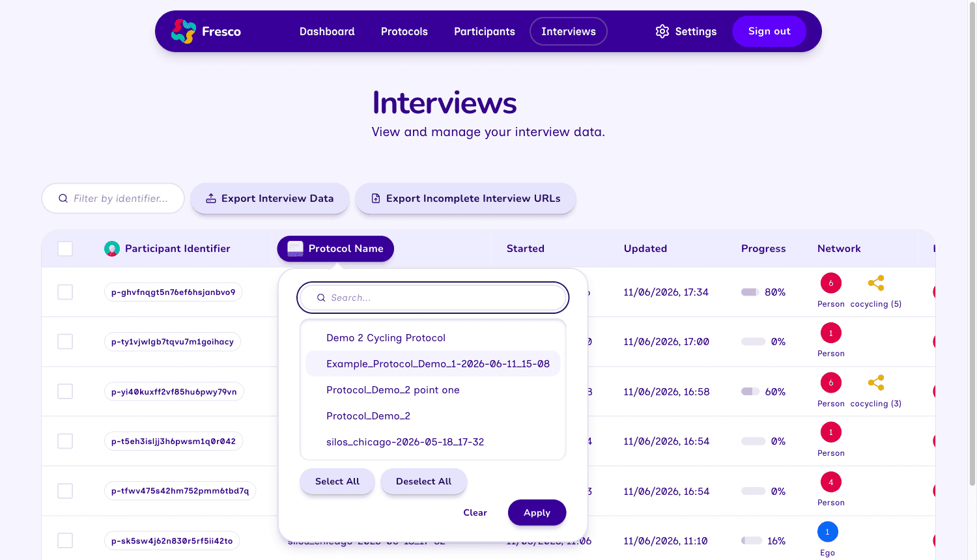Select Example_Protocol_Demo_1-2026-06-11_15-08 option

coord(433,364)
